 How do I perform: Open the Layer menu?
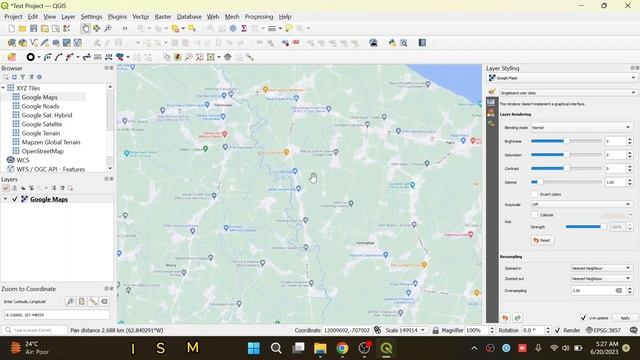68,17
